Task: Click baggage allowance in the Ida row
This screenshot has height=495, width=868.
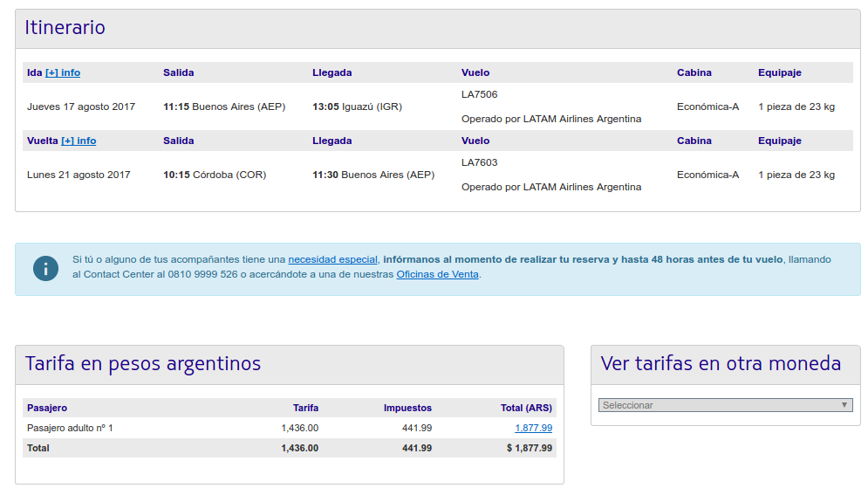Action: [x=796, y=107]
